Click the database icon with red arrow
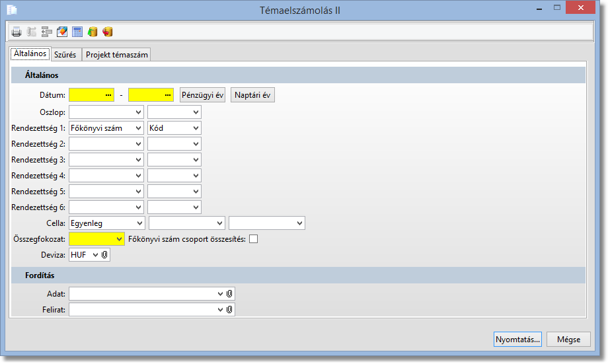This screenshot has height=364, width=608. (108, 32)
